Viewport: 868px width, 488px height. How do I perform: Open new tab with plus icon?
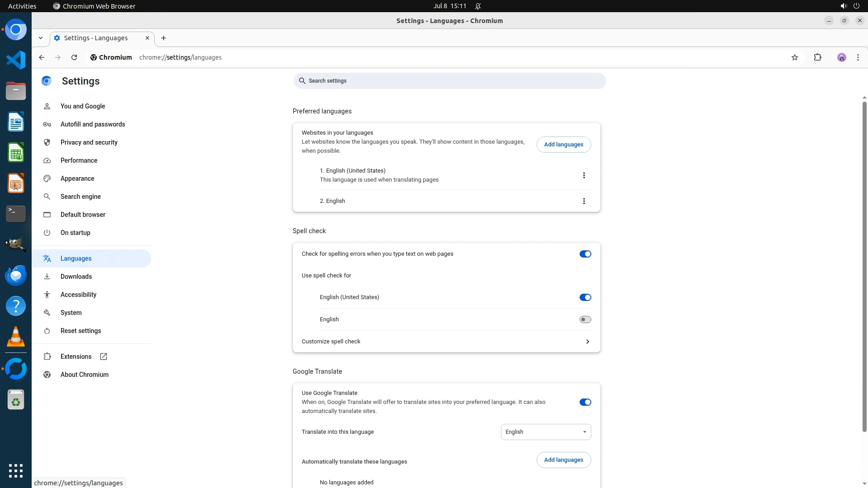[164, 38]
